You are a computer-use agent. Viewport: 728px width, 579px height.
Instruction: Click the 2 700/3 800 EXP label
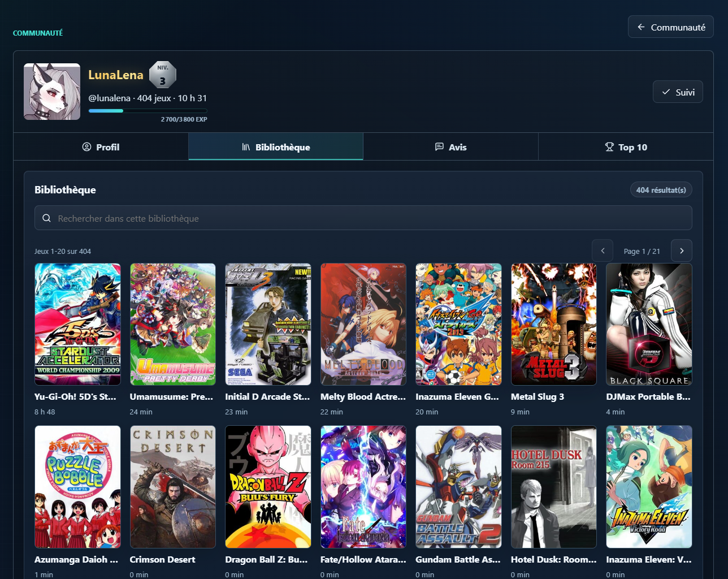[184, 119]
